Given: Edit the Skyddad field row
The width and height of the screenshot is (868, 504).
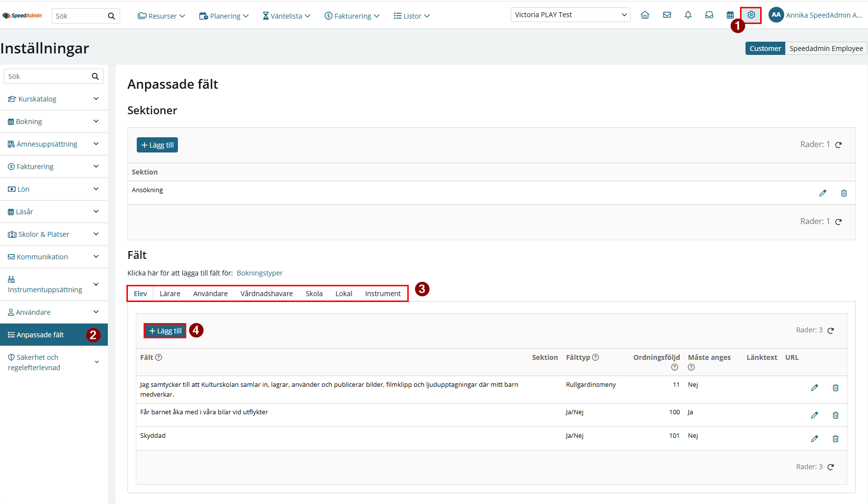Looking at the screenshot, I should pos(815,439).
